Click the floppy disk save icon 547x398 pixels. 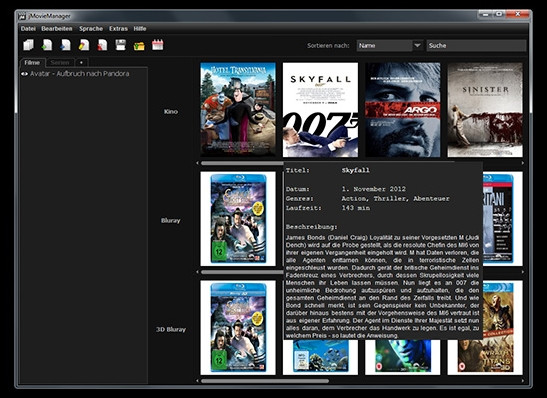coord(121,45)
